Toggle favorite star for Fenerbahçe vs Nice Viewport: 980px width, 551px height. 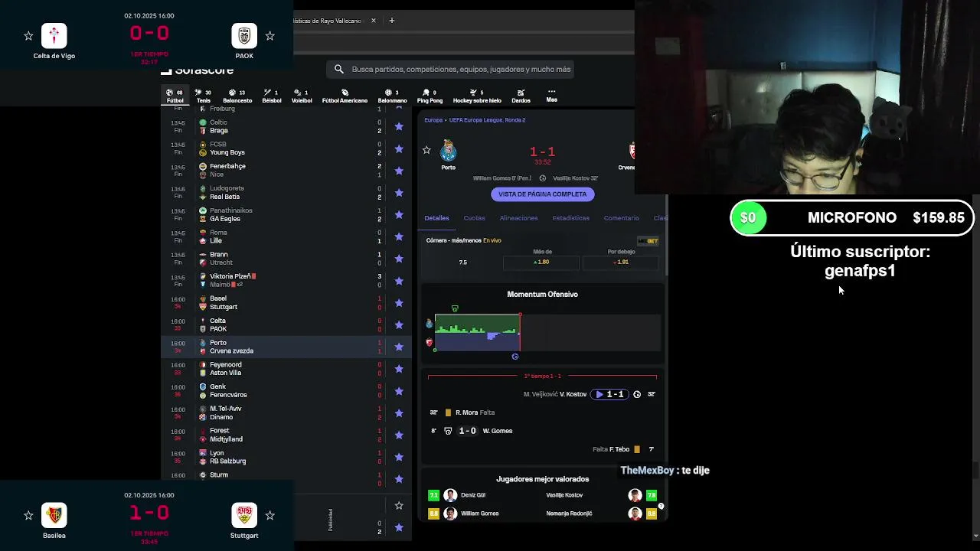coord(399,171)
